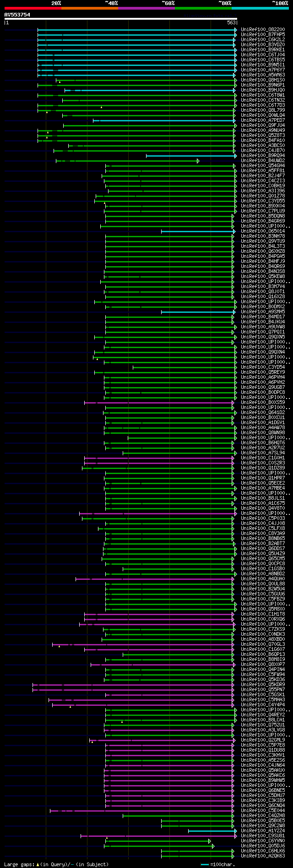Open hit UniRef100_B9RKE1
The height and width of the screenshot is (868, 293).
pos(263,50)
